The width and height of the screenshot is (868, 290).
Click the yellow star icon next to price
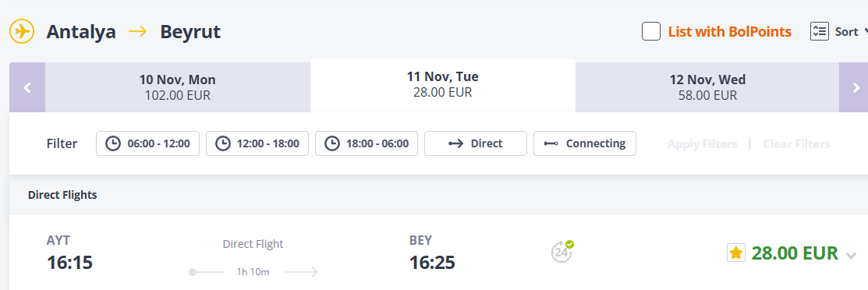coord(735,253)
